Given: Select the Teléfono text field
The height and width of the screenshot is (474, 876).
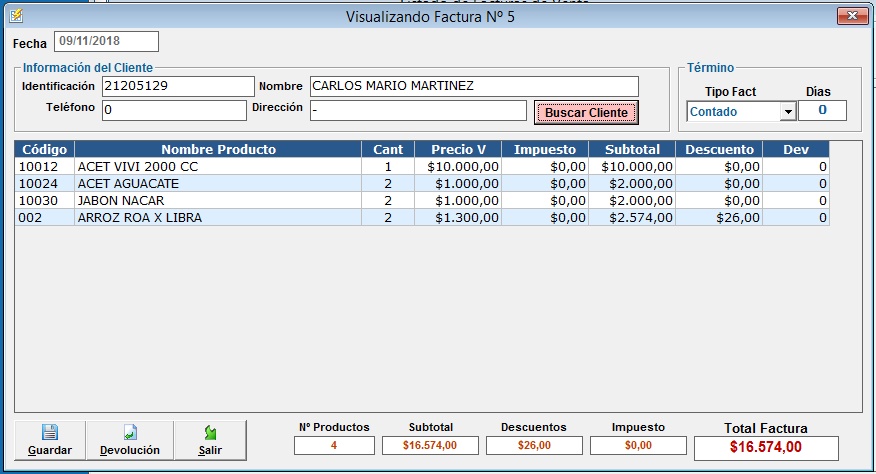Looking at the screenshot, I should [173, 110].
